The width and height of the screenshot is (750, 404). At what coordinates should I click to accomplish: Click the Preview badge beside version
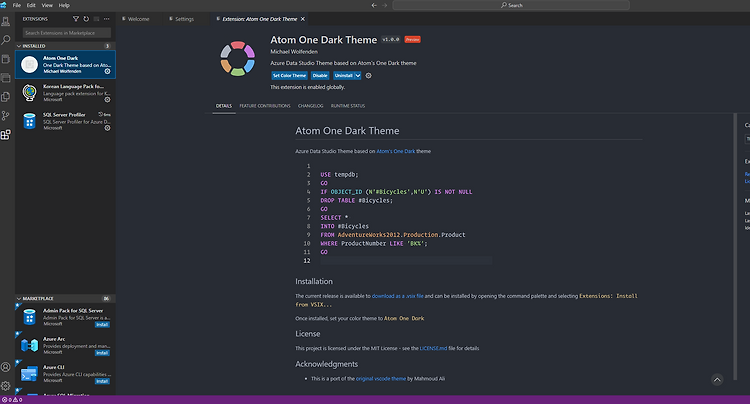click(412, 40)
